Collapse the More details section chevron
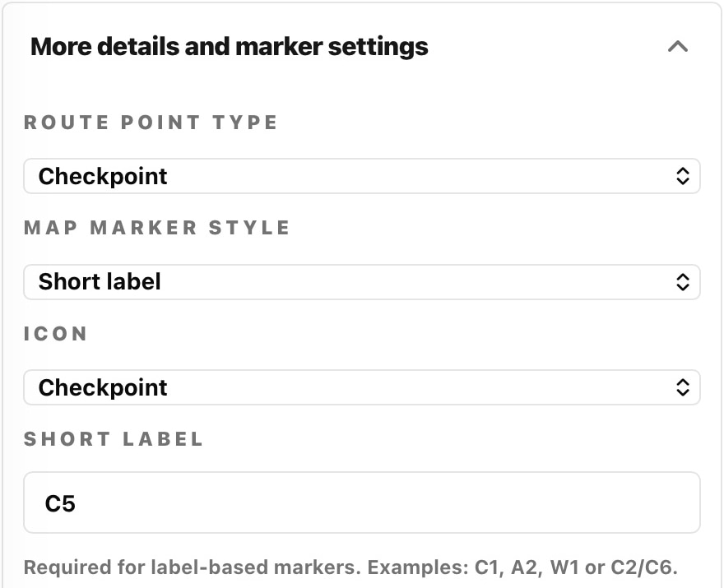Viewport: 724px width, 588px height. pyautogui.click(x=677, y=47)
